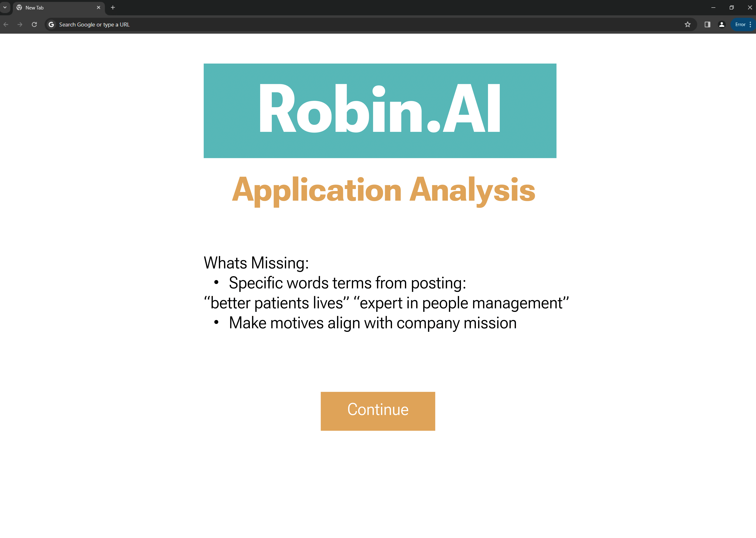
Task: Bookmark this page with the star icon
Action: pos(687,25)
